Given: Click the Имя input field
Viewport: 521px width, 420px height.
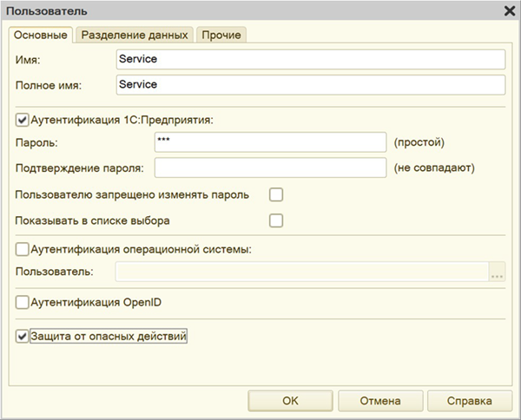Looking at the screenshot, I should (x=309, y=59).
